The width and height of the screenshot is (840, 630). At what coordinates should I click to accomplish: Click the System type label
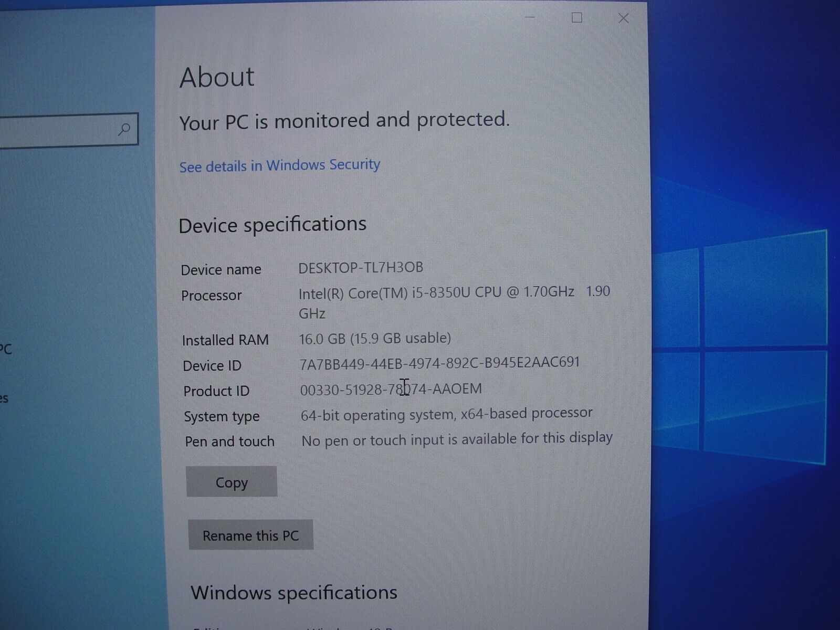(222, 417)
